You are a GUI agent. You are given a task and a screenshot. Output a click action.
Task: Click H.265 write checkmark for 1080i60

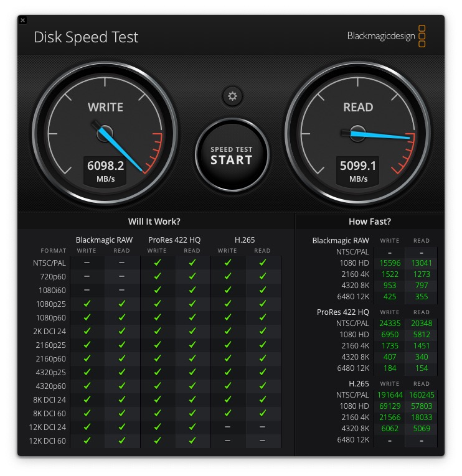point(227,290)
